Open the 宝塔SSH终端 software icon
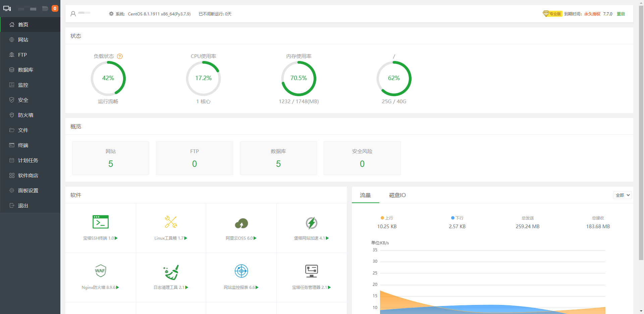The image size is (644, 314). pos(101,222)
